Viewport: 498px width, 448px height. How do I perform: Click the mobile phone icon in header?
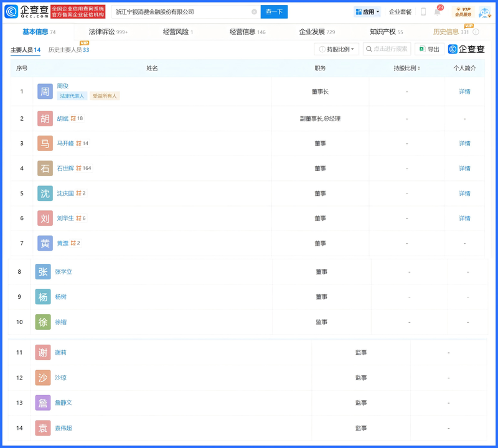[423, 12]
